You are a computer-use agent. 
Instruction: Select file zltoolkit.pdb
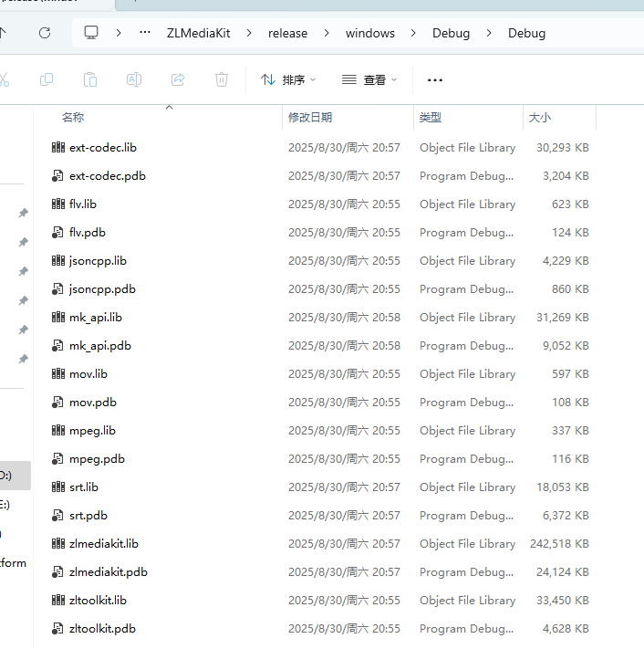[102, 629]
